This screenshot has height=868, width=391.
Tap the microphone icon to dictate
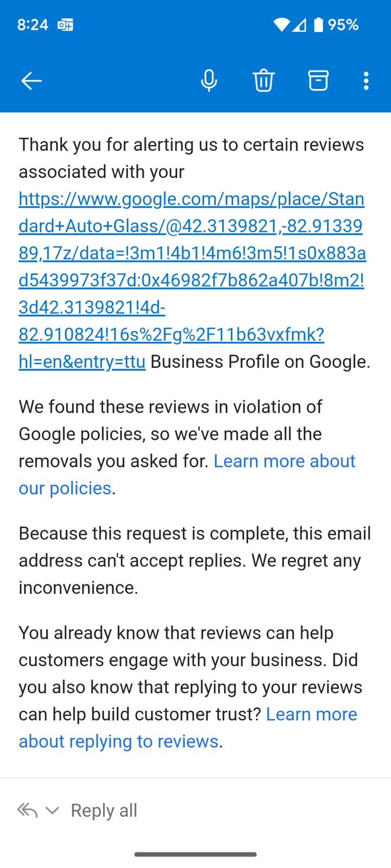[209, 80]
